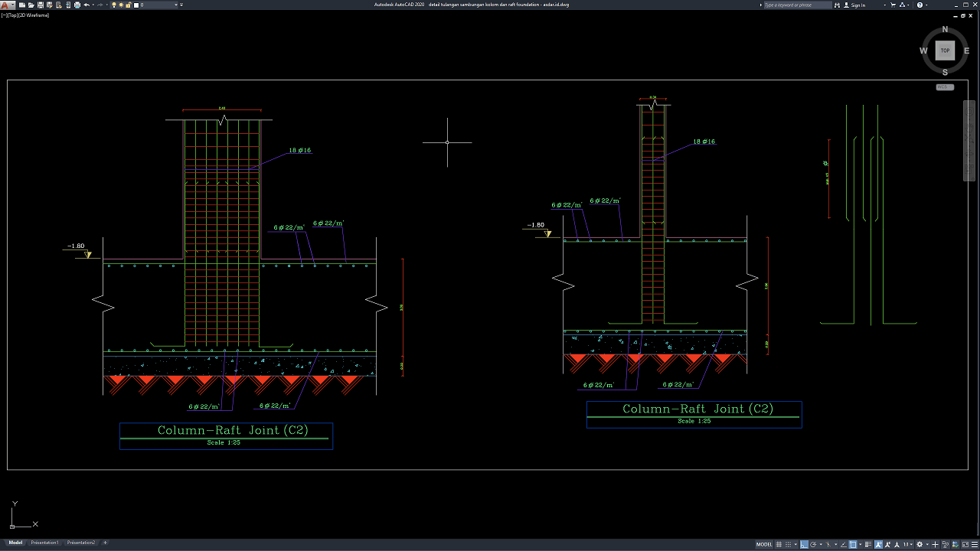
Task: Switch to the Présentation2 layout tab
Action: click(81, 543)
